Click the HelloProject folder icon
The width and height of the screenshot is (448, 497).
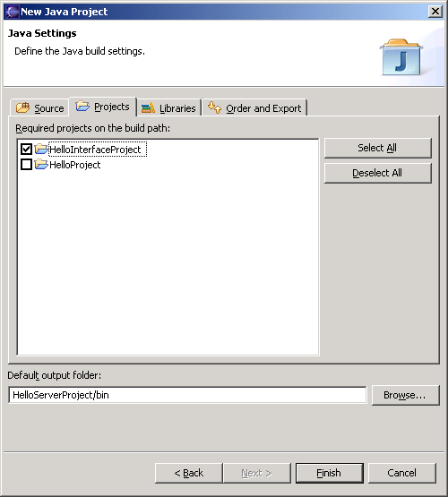[x=41, y=164]
